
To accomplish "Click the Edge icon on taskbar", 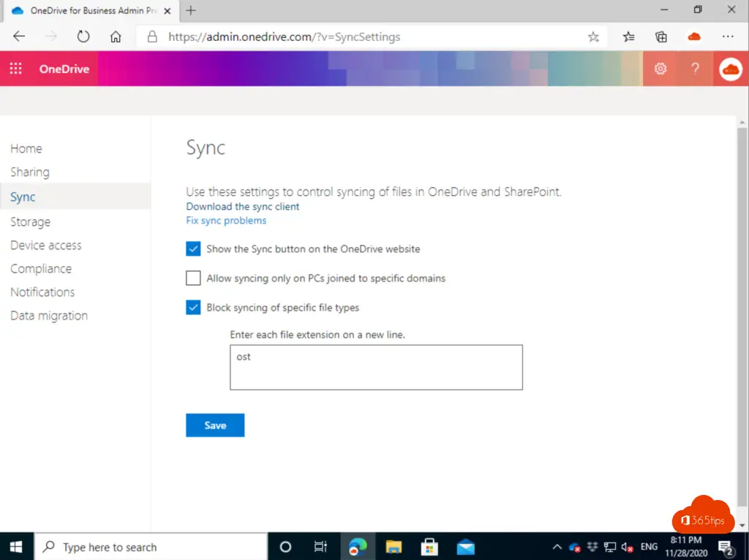I will click(x=358, y=547).
